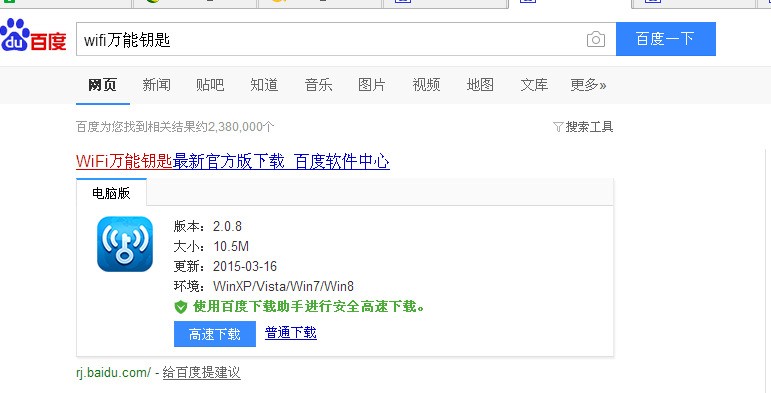The height and width of the screenshot is (393, 771).
Task: Click the green security shield icon
Action: [181, 307]
